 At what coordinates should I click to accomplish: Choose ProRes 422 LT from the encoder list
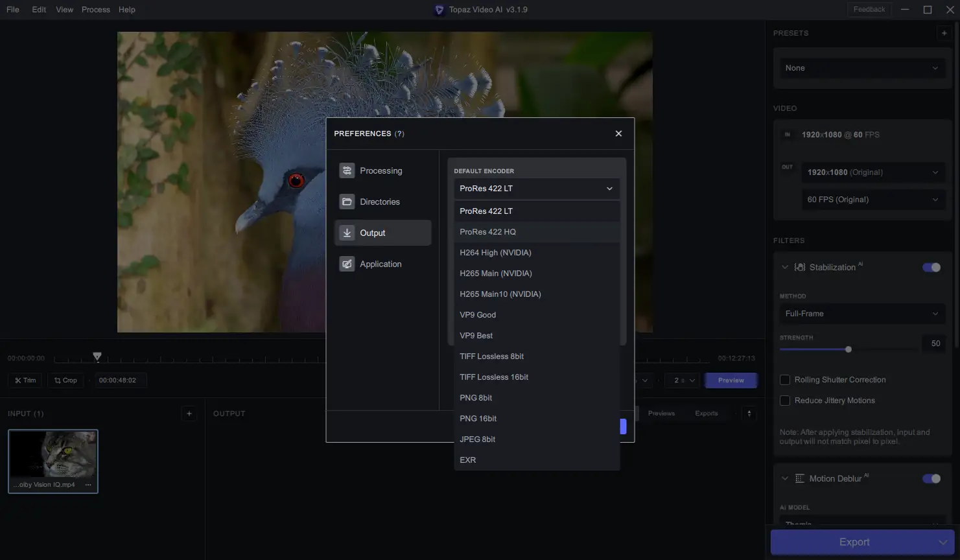[x=537, y=211]
